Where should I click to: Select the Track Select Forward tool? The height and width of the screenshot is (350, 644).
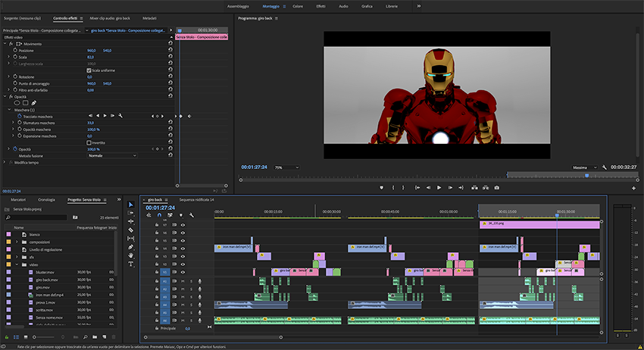click(130, 213)
